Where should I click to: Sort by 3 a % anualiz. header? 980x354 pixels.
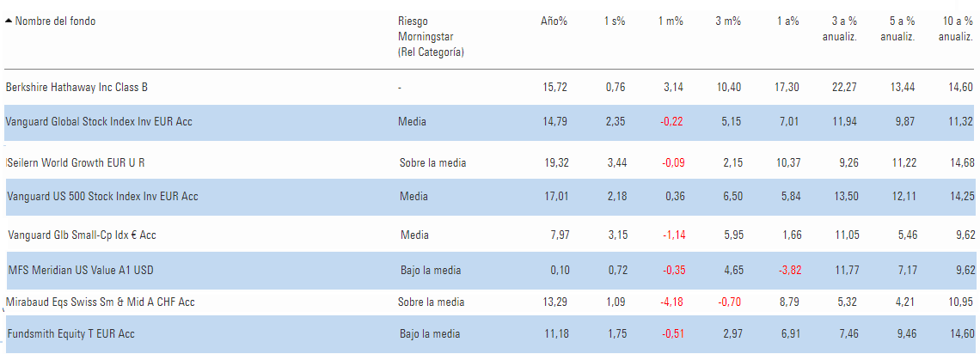tap(839, 28)
